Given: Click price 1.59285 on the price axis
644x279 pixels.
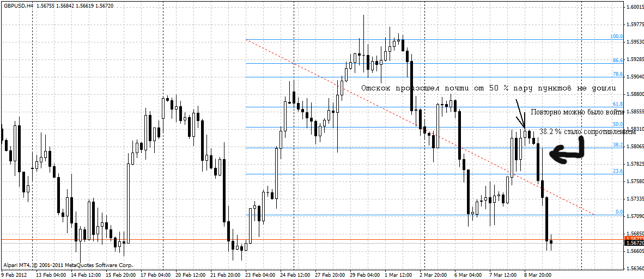Looking at the screenshot, I should click(635, 59).
